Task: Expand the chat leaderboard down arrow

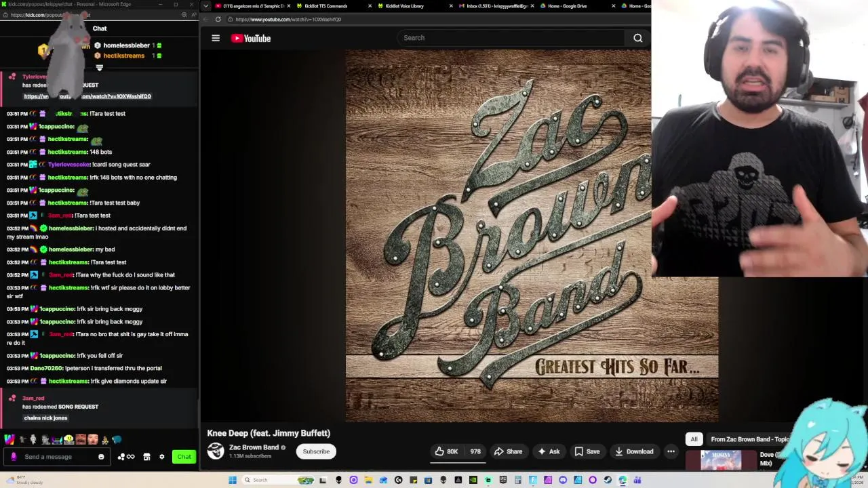Action: coord(100,68)
